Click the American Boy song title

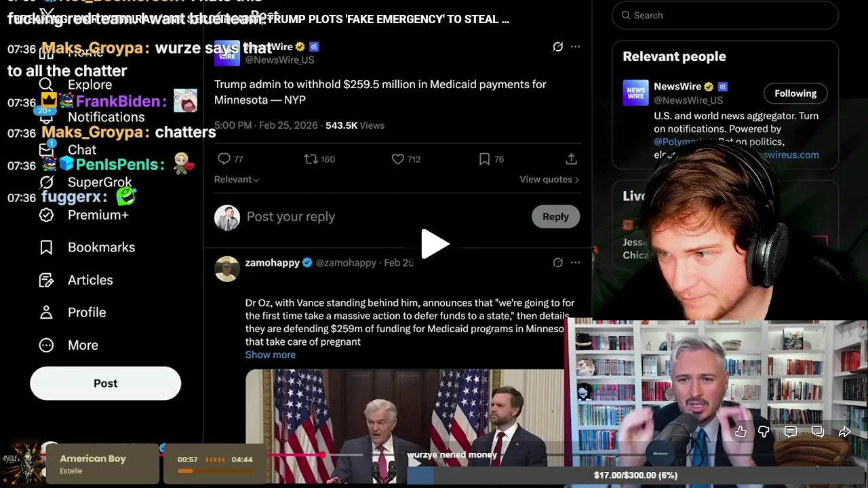[x=93, y=459]
